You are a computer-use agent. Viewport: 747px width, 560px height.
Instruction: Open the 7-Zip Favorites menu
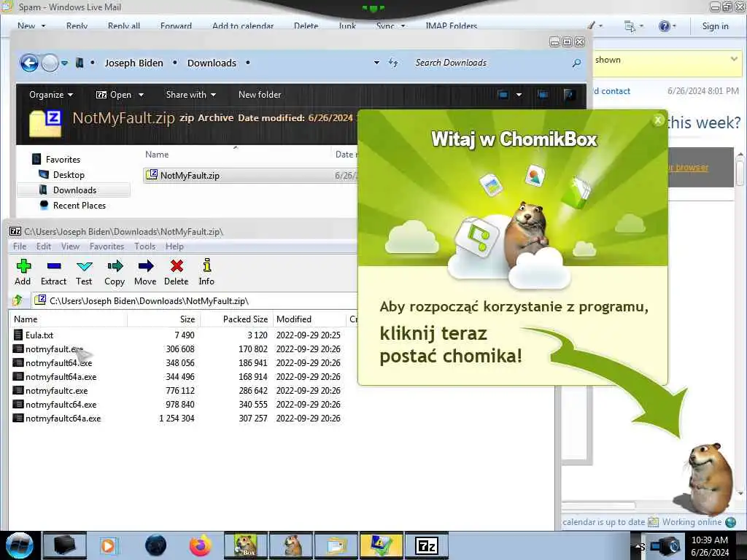pos(107,246)
